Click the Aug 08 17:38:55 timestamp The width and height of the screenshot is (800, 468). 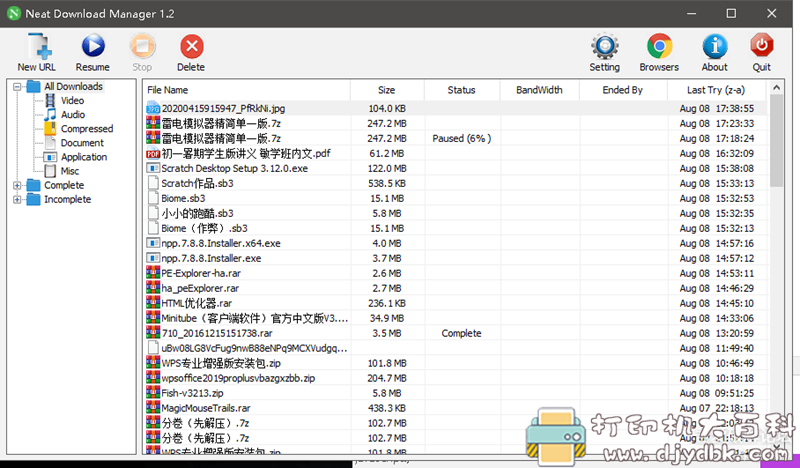716,109
